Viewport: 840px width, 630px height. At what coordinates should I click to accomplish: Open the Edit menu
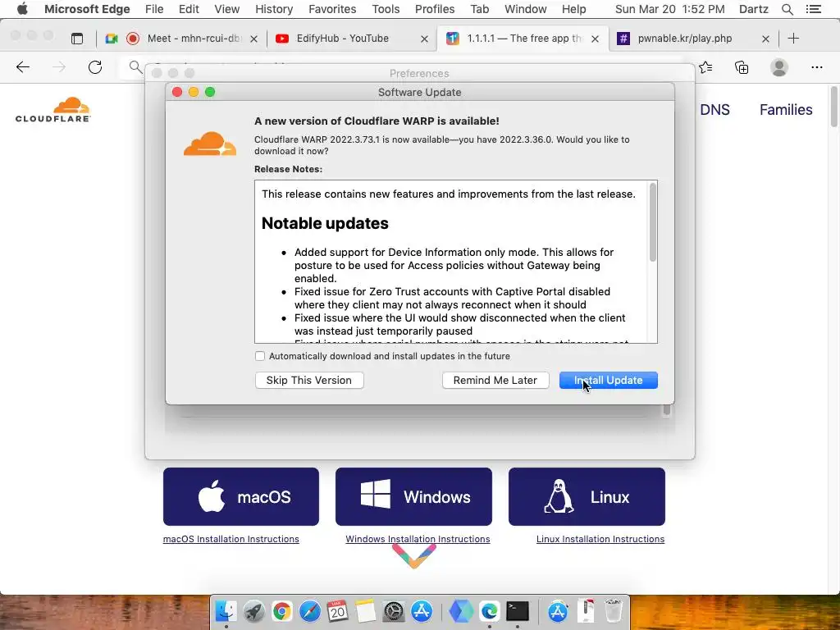click(189, 9)
